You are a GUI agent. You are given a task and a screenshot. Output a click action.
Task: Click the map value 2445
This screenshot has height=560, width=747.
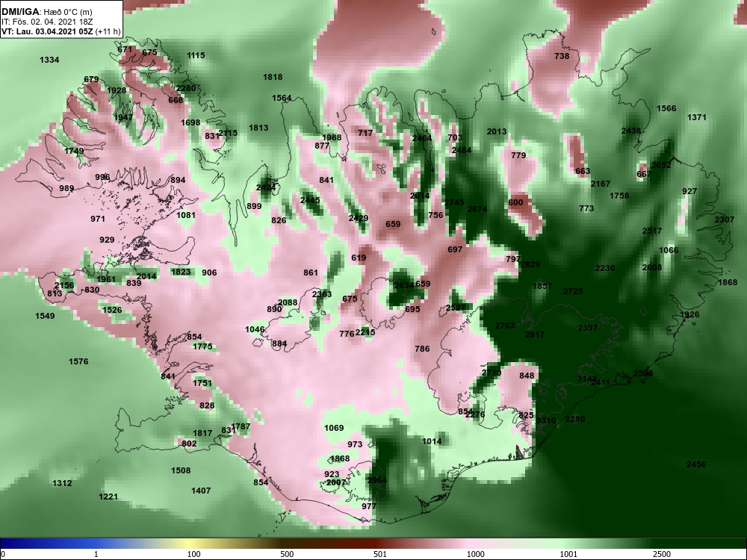tap(310, 200)
